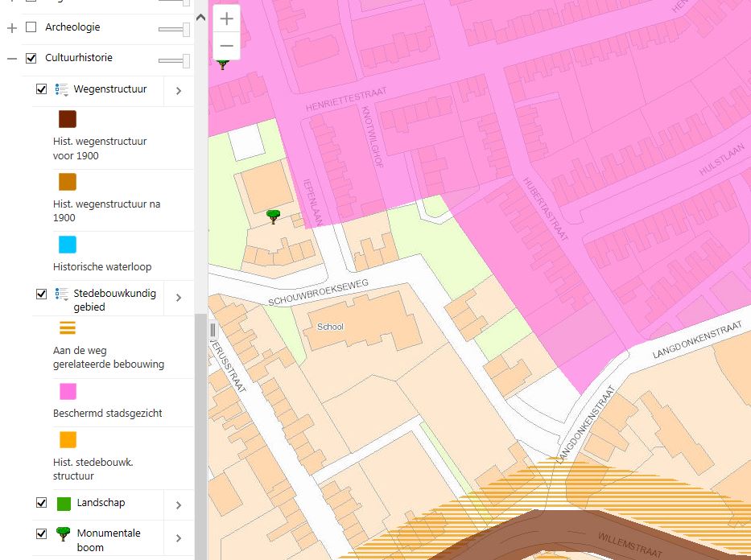The height and width of the screenshot is (560, 751).
Task: Open Stedebouwkundig gebied options chevron
Action: pyautogui.click(x=179, y=298)
